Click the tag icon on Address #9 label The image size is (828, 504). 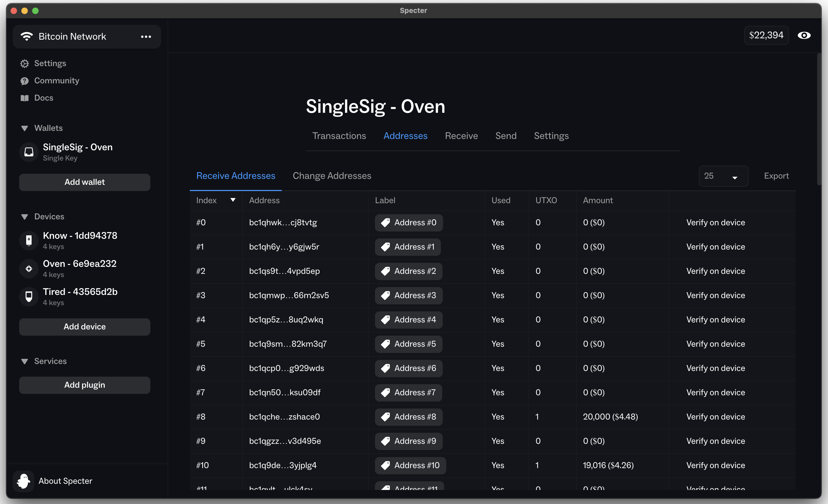click(x=386, y=441)
